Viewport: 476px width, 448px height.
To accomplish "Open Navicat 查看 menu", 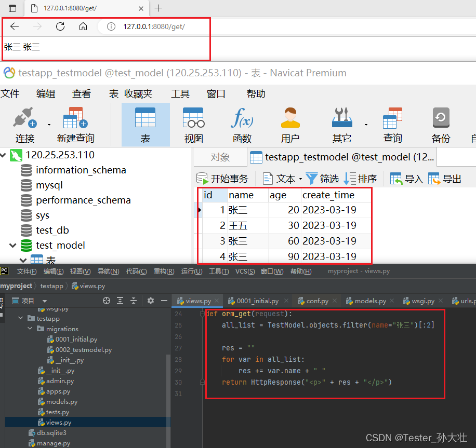I will [x=82, y=94].
